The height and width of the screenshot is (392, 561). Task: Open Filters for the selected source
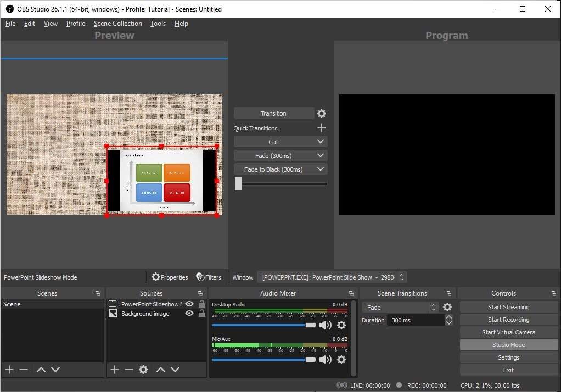tap(209, 277)
